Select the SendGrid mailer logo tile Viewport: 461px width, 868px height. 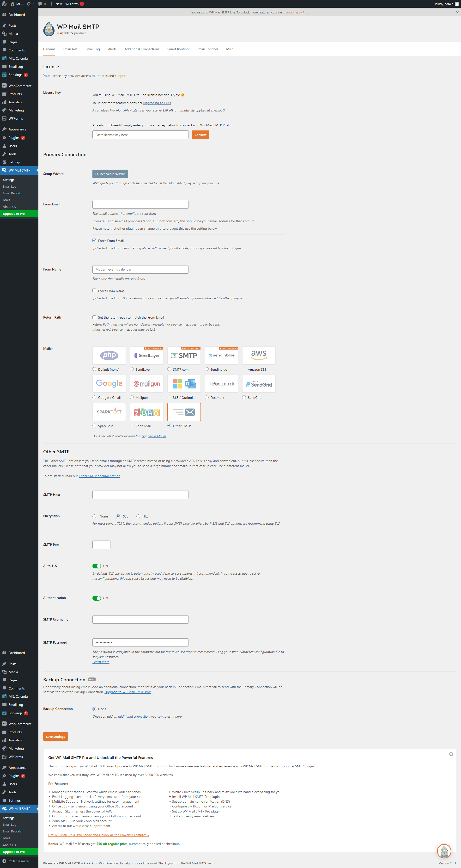(x=259, y=383)
